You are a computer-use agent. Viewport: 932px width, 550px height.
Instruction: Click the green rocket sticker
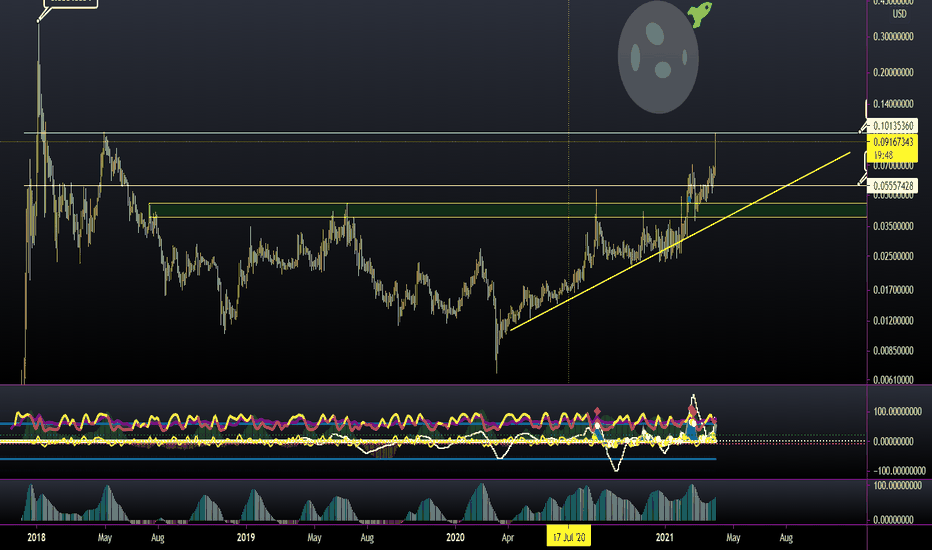point(700,14)
